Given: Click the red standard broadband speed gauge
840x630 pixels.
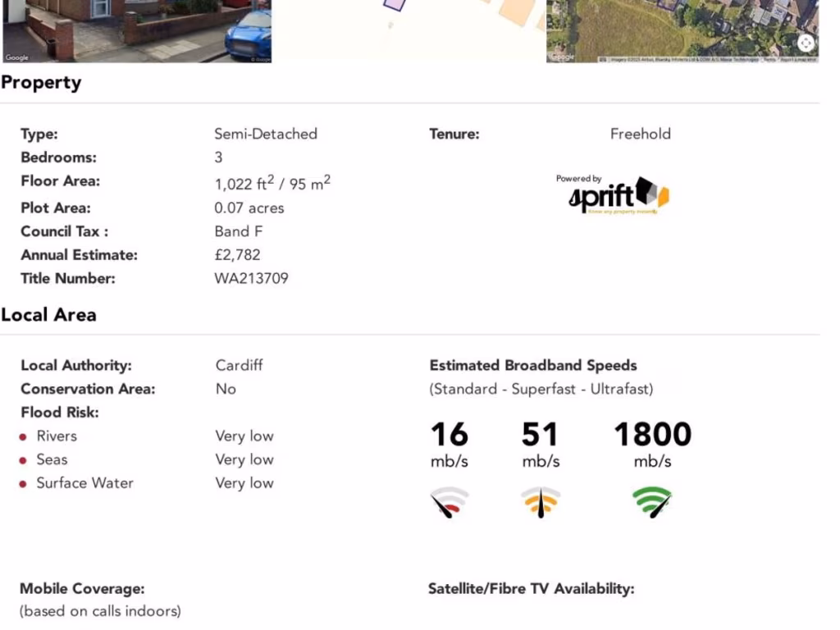Looking at the screenshot, I should (x=450, y=502).
